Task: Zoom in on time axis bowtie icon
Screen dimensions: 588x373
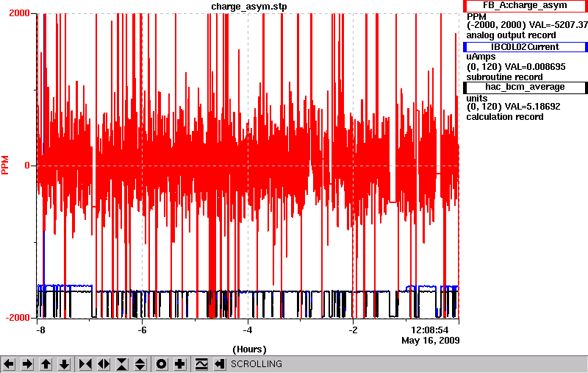Action: (85, 364)
